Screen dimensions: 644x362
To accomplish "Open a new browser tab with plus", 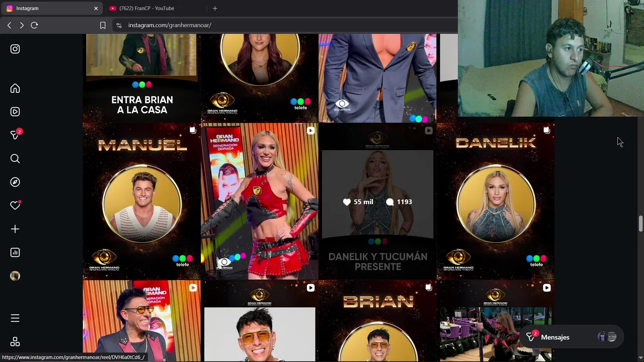I will point(215,8).
